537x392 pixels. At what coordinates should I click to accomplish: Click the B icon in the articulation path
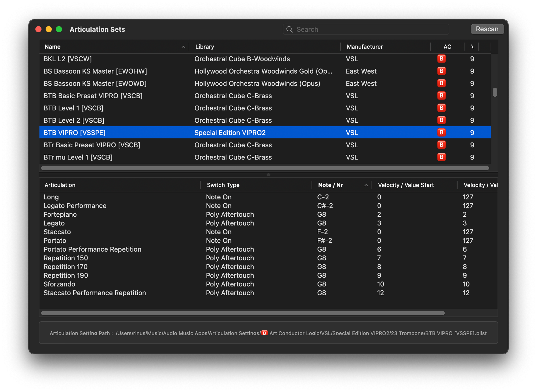click(264, 333)
